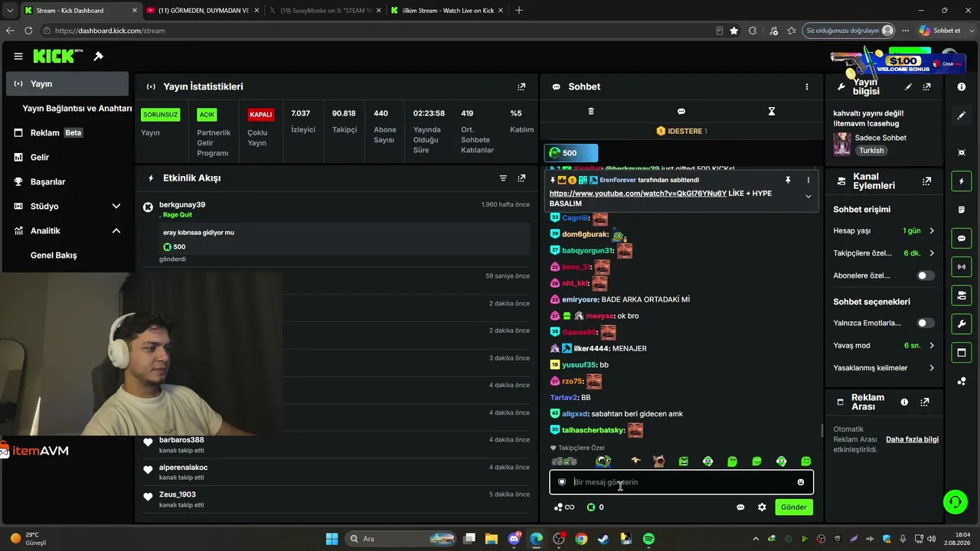Viewport: 980px width, 551px height.
Task: Click the 500 KICKs gift badge in chat
Action: coord(570,153)
